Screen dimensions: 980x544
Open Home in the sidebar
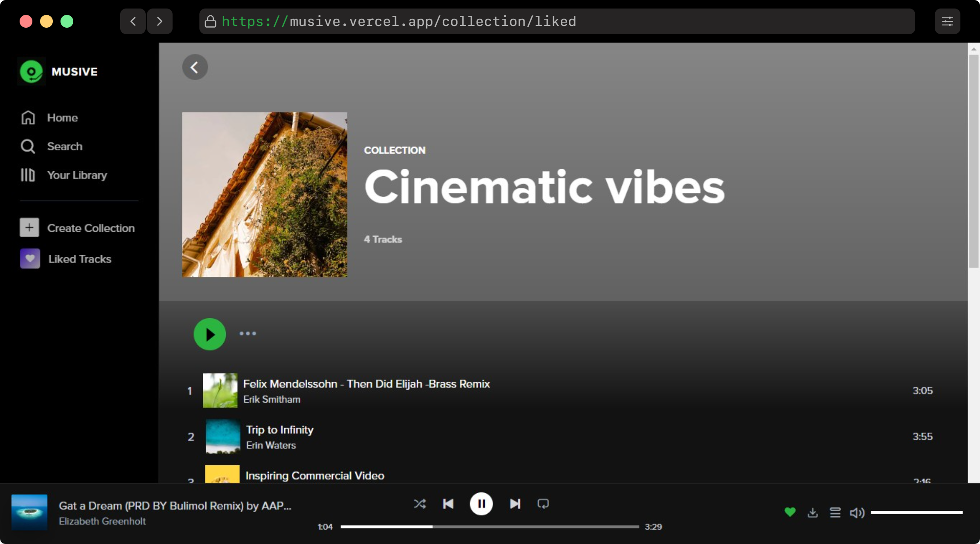(62, 118)
